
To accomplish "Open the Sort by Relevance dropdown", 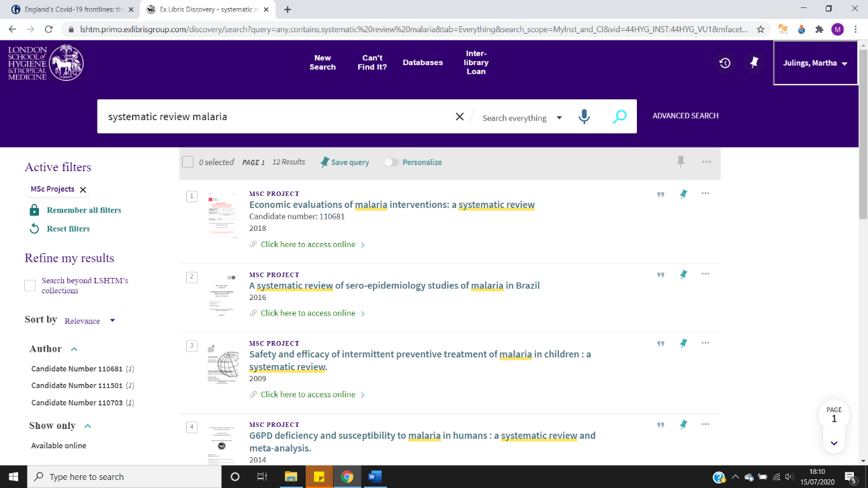I will tap(89, 321).
